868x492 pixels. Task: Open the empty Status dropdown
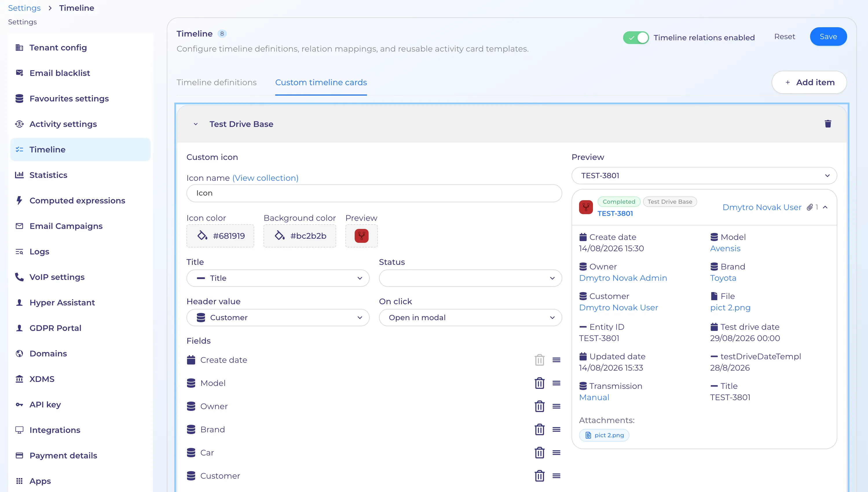point(470,278)
